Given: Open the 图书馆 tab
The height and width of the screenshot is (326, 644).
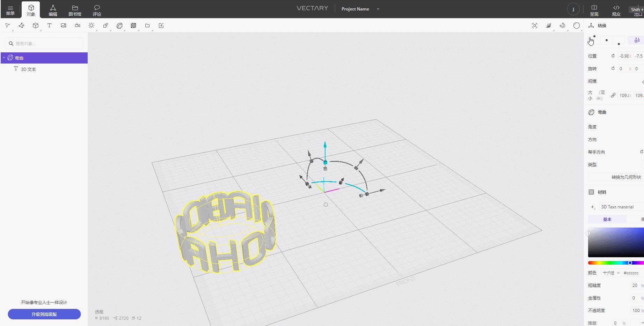Looking at the screenshot, I should coord(75,10).
